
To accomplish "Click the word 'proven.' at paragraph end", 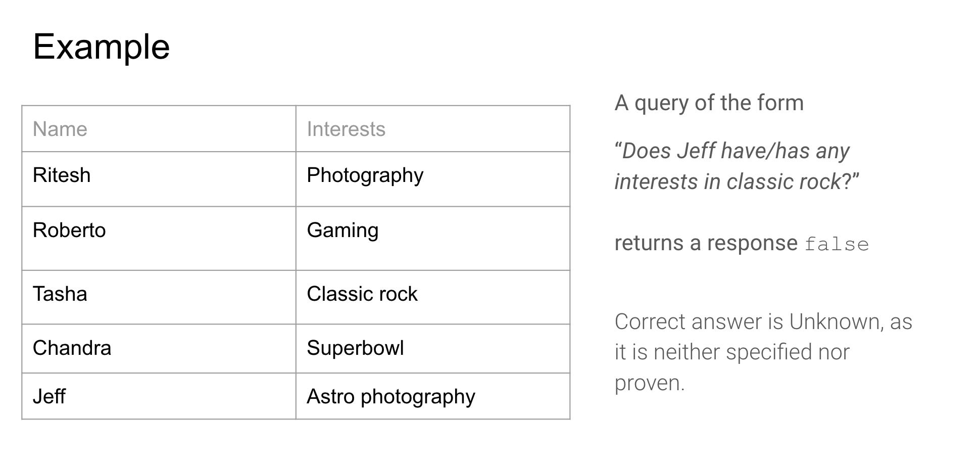I will click(x=650, y=384).
